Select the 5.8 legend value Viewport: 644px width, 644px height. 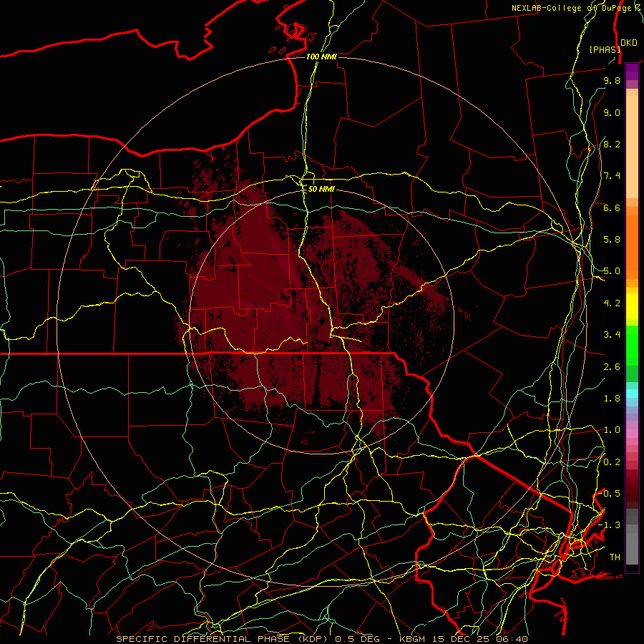click(x=612, y=240)
